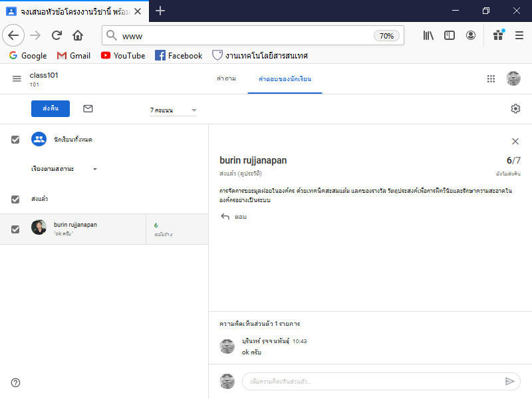Select burin rujjanapan's profile picture in list

(39, 227)
